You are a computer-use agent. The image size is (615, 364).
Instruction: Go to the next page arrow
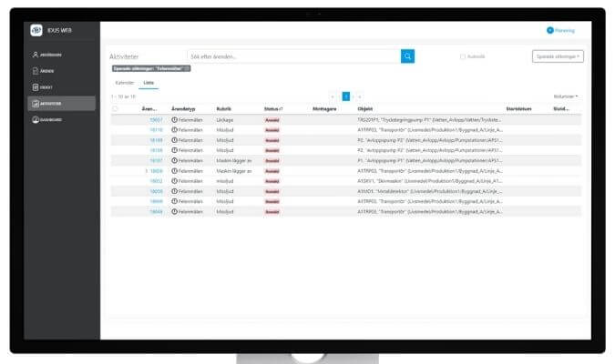tap(353, 96)
